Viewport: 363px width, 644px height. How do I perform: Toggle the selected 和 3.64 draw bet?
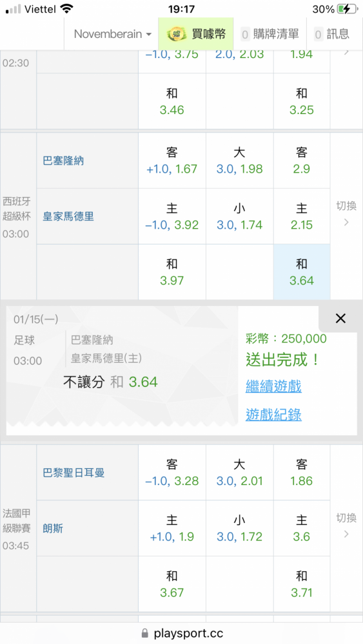[302, 272]
